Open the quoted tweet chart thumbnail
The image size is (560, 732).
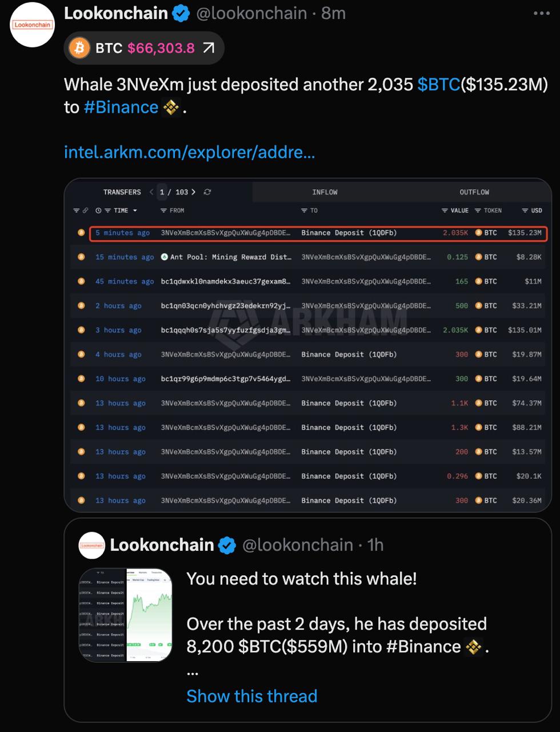point(126,615)
